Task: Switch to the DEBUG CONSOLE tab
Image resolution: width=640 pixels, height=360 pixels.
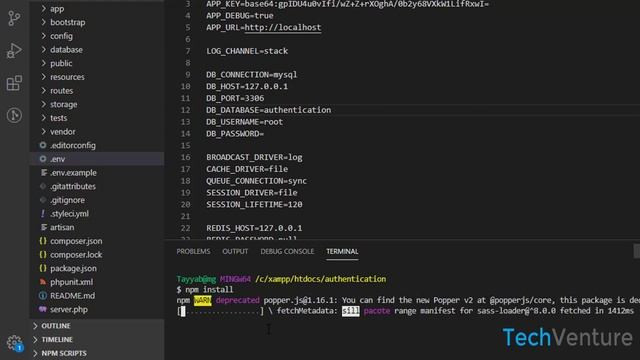Action: pos(287,251)
